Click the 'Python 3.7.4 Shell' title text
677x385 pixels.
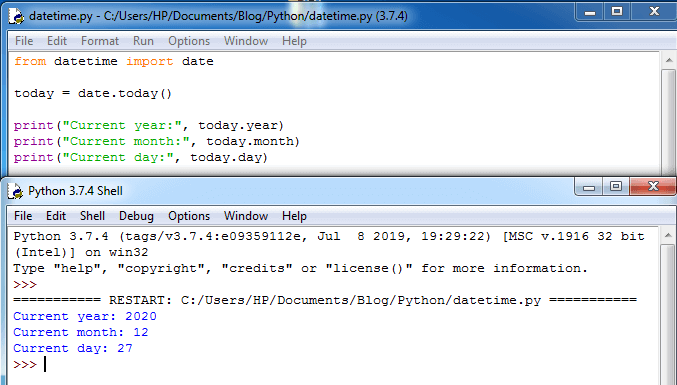coord(75,191)
